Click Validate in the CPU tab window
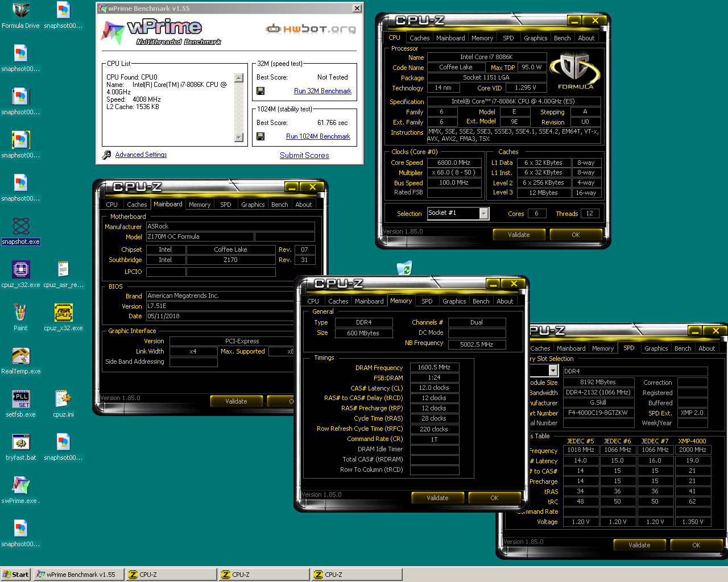728x582 pixels. (x=519, y=235)
